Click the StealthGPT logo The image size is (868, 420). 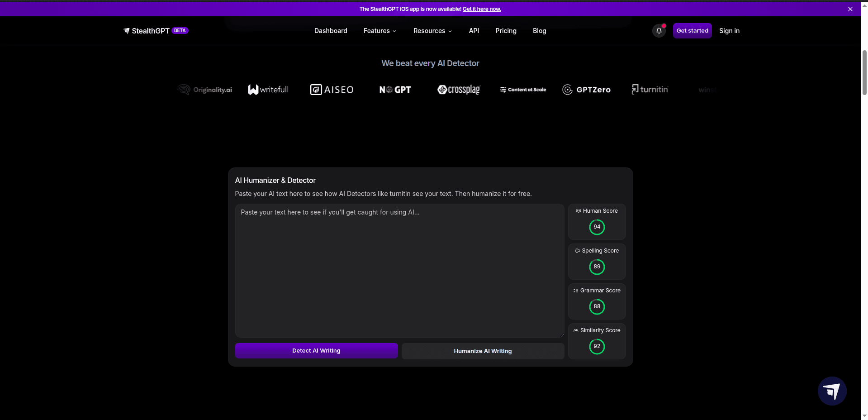point(146,31)
